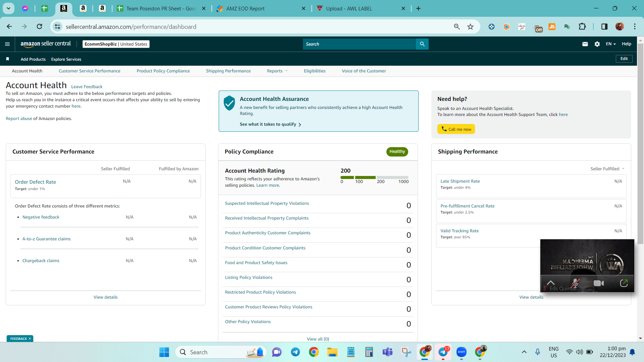644x362 pixels.
Task: Click the Windows taskbar Search box
Action: [221, 352]
